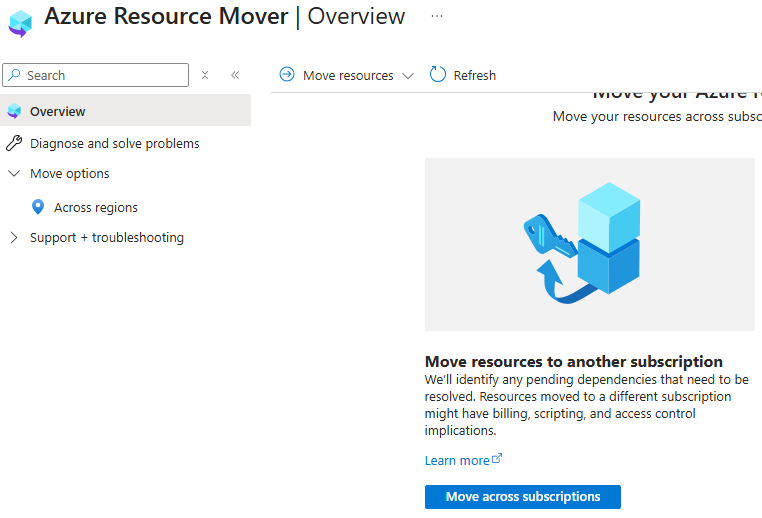This screenshot has height=518, width=762.
Task: Select Overview in the sidebar menu
Action: pos(125,111)
